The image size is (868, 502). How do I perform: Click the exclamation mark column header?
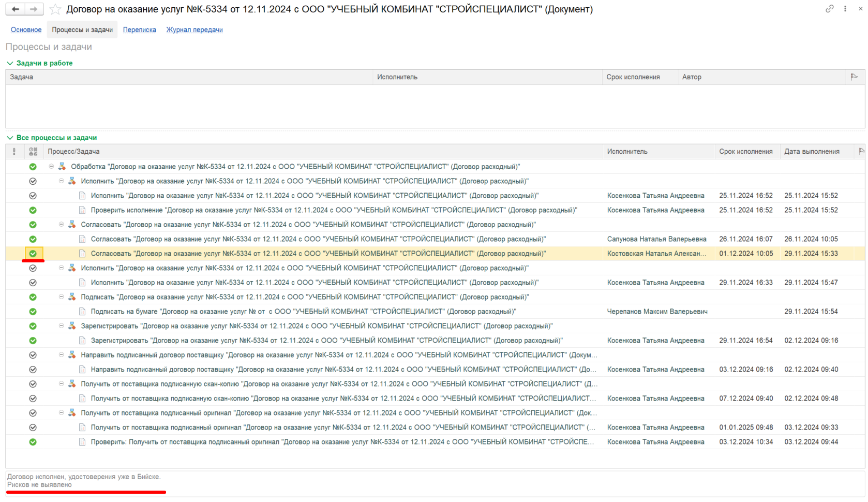tap(14, 152)
